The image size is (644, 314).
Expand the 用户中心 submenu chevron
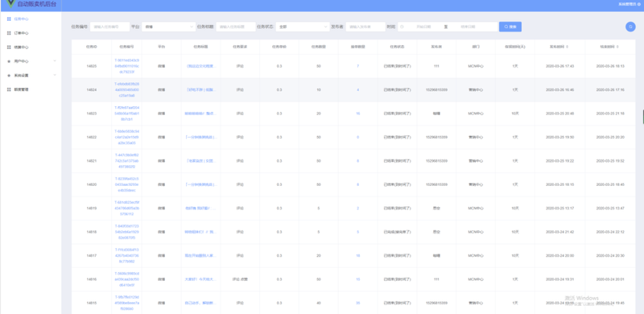click(x=55, y=61)
